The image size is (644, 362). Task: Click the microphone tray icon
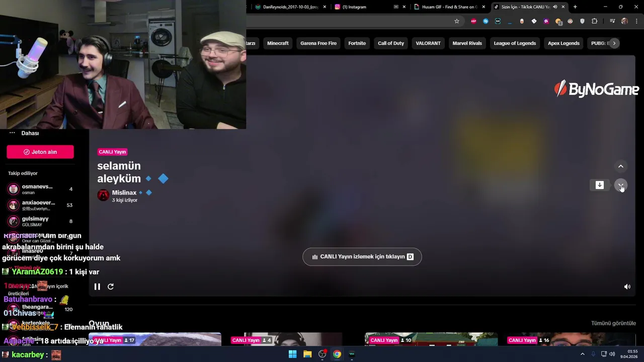593,354
